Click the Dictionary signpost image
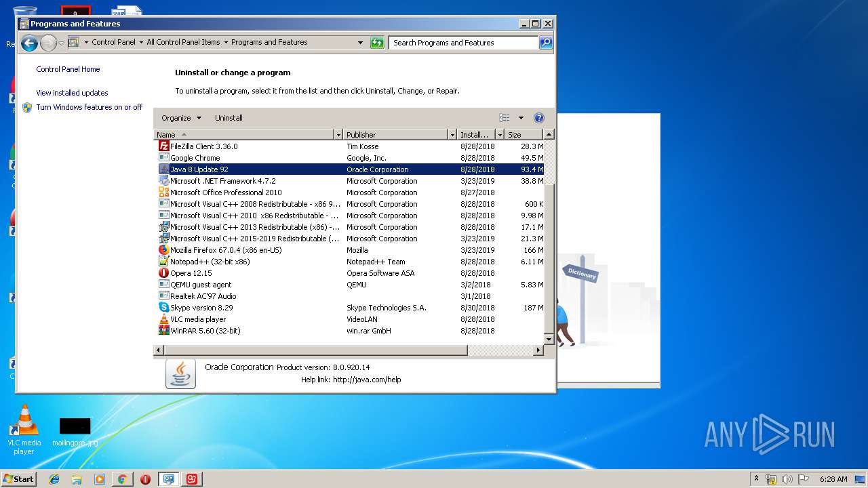Screen dimensions: 868x488 click(580, 274)
